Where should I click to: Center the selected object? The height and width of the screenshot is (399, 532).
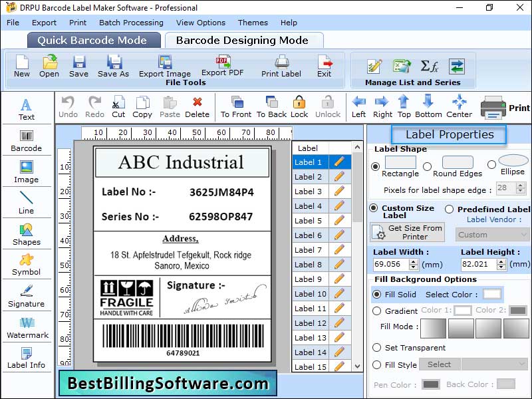[459, 106]
